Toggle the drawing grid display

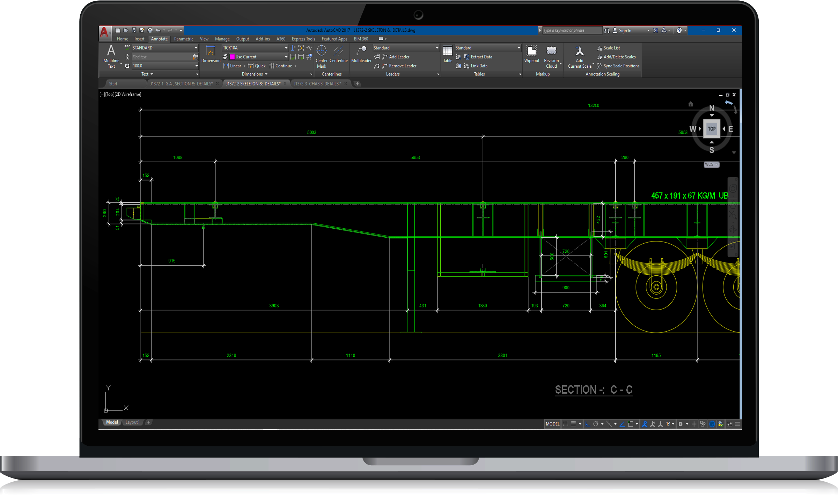(x=565, y=424)
